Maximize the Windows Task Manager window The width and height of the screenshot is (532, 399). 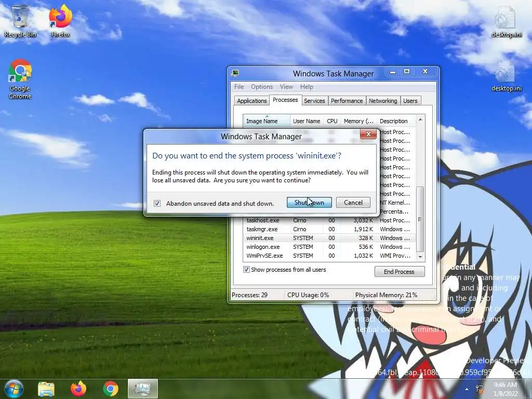[x=406, y=72]
